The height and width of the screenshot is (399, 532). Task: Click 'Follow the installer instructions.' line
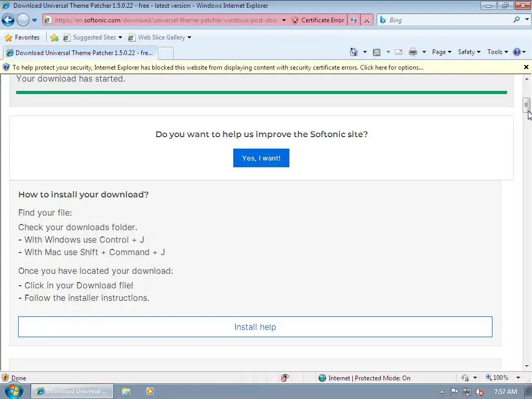(84, 298)
